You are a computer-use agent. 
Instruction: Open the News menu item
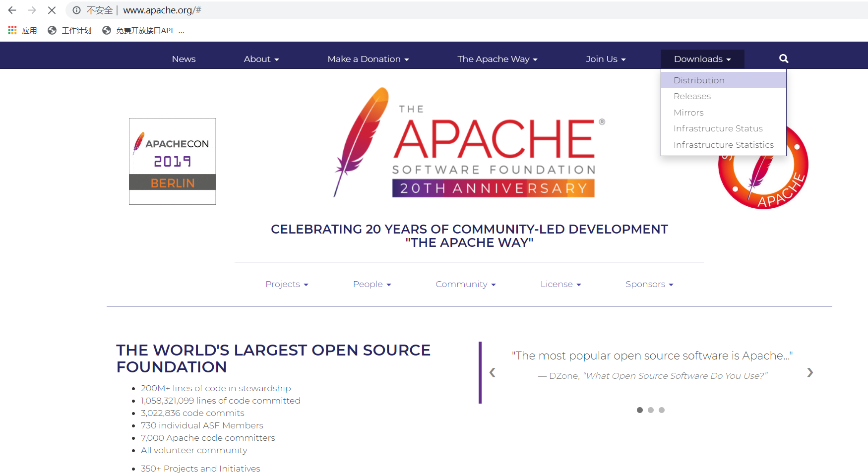184,59
